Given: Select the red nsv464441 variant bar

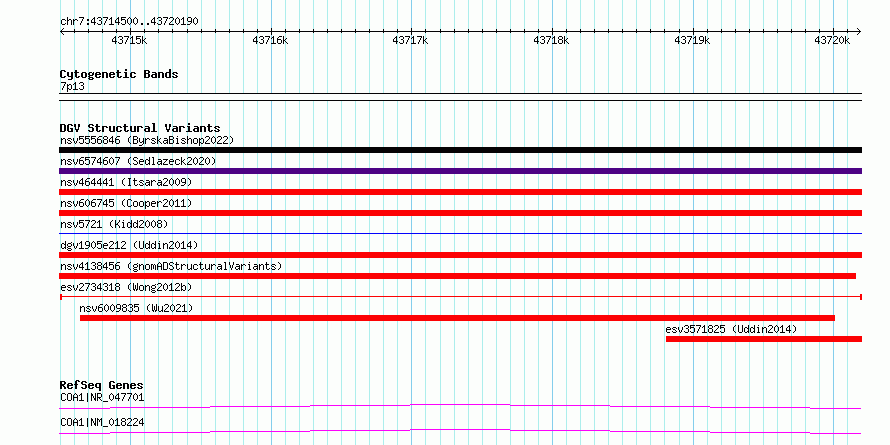Looking at the screenshot, I should (x=460, y=192).
